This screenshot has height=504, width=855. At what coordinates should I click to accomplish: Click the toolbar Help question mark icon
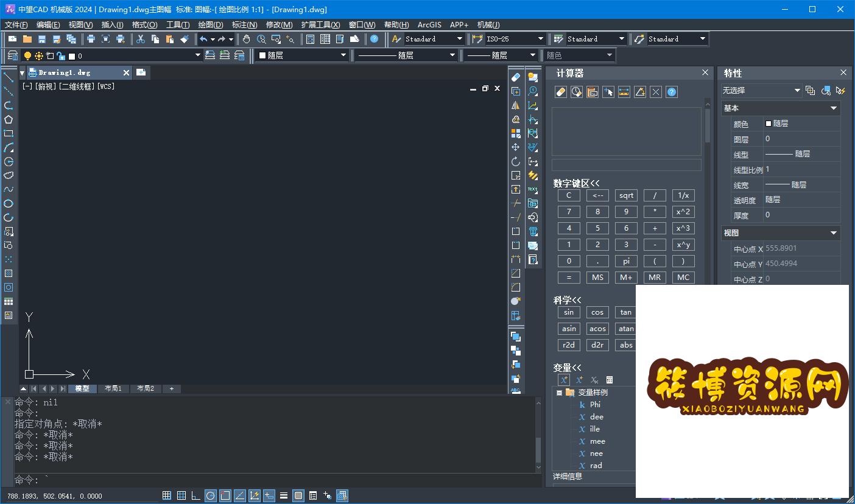pos(374,39)
